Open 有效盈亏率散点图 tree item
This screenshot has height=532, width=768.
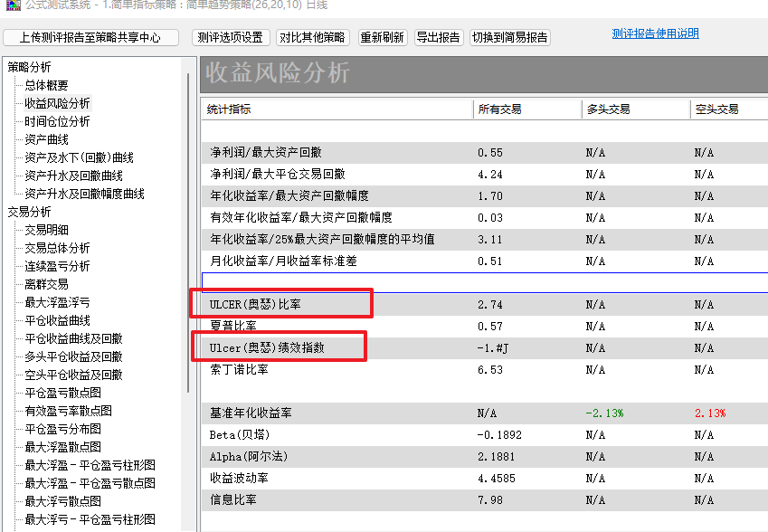pyautogui.click(x=69, y=411)
